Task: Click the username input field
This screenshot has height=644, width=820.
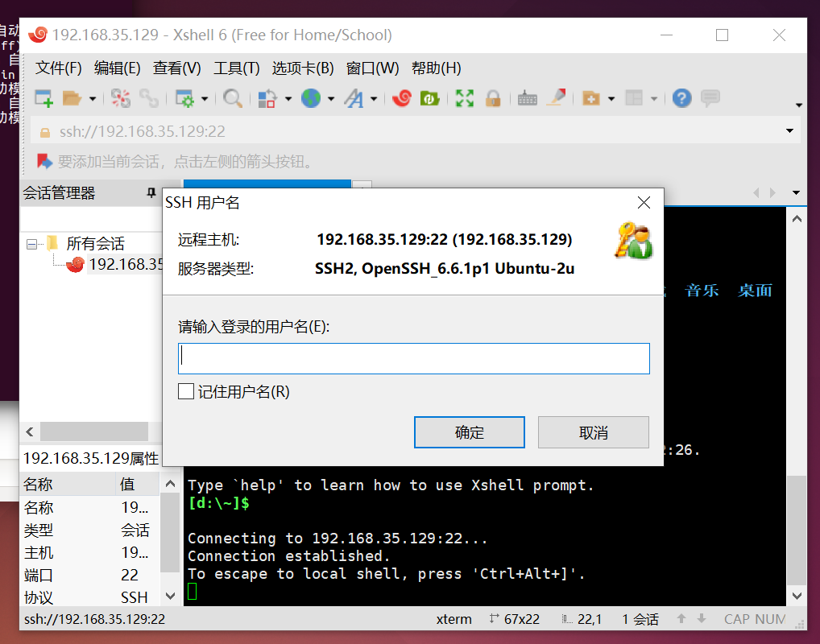Action: coord(413,358)
